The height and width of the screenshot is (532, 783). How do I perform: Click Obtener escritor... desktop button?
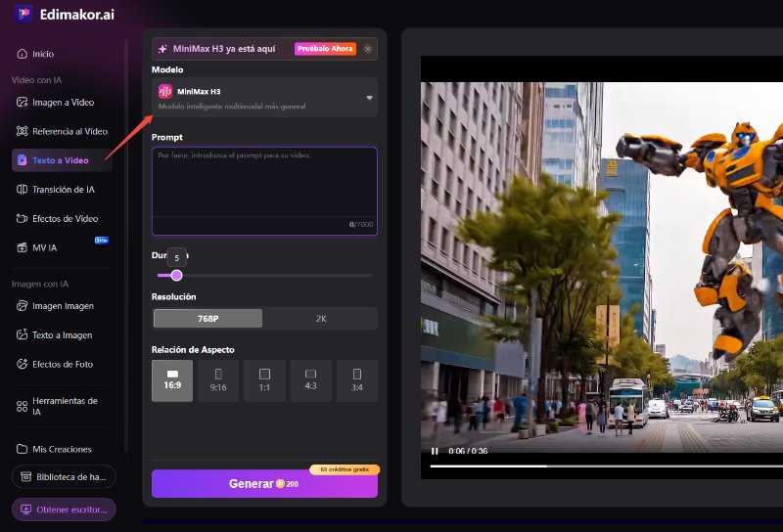pyautogui.click(x=64, y=510)
